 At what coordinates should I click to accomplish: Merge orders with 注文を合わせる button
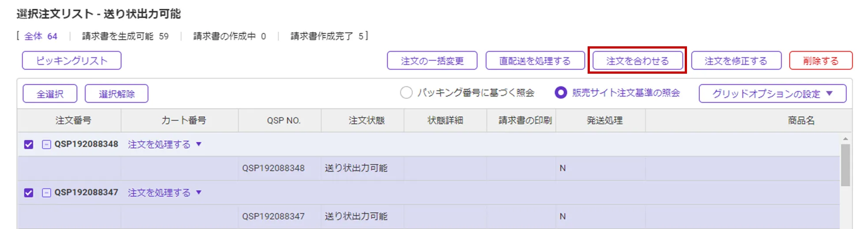click(x=637, y=61)
